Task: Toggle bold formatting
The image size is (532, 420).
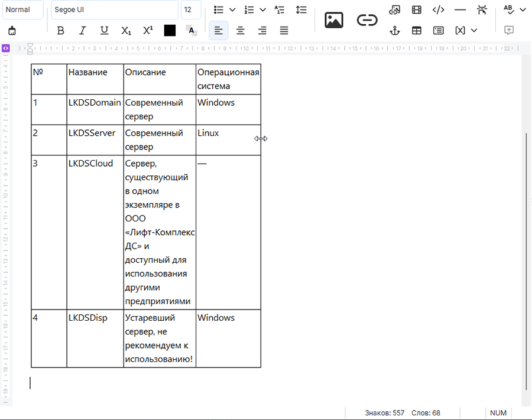Action: point(61,31)
